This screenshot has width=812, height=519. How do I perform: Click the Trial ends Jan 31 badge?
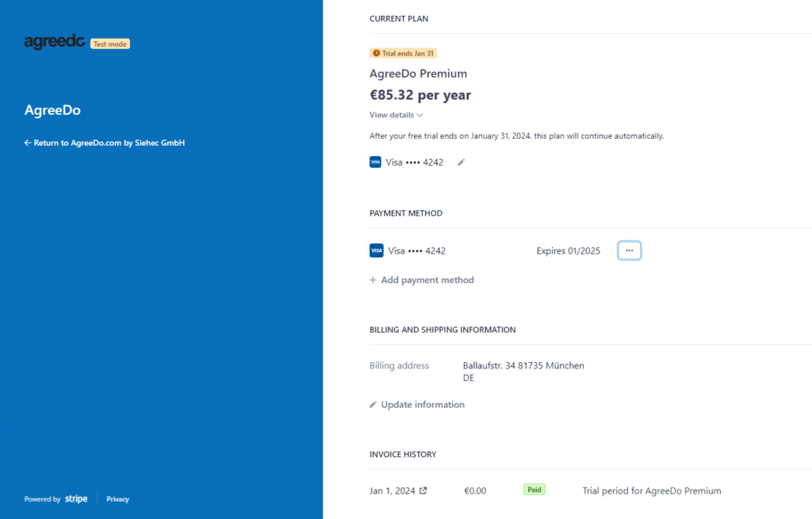point(404,53)
